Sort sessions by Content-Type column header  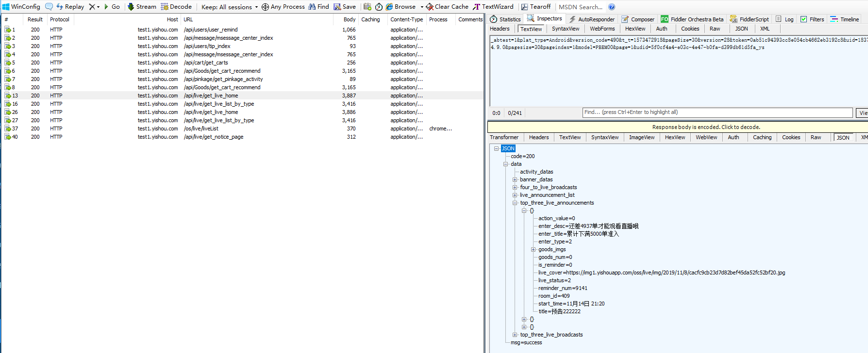tap(406, 19)
